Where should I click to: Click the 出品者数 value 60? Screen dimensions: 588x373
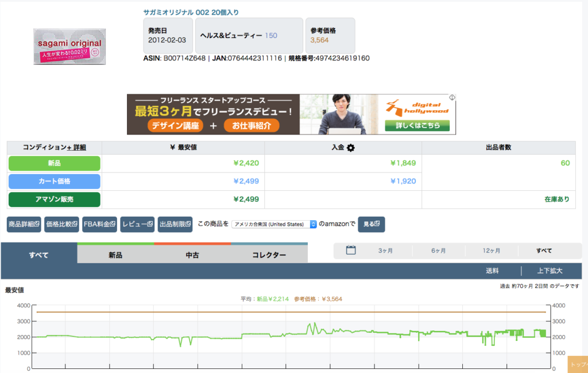coord(565,163)
